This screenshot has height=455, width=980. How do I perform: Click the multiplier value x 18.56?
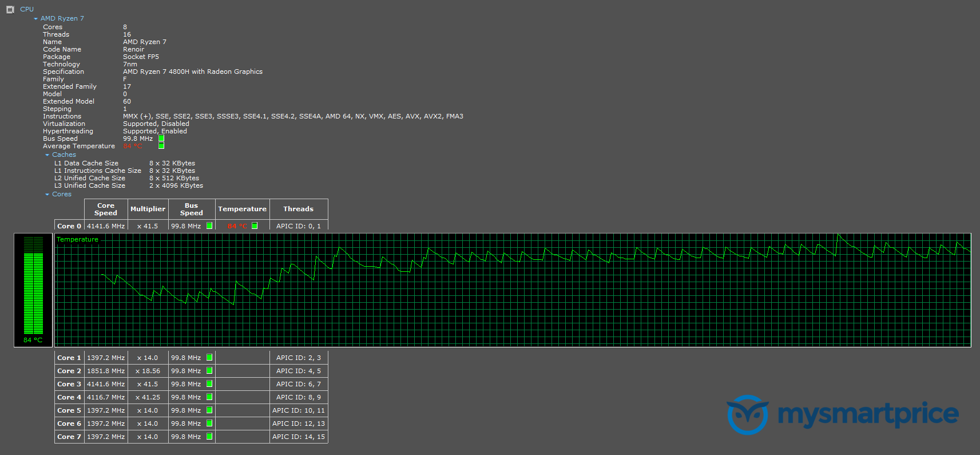148,371
